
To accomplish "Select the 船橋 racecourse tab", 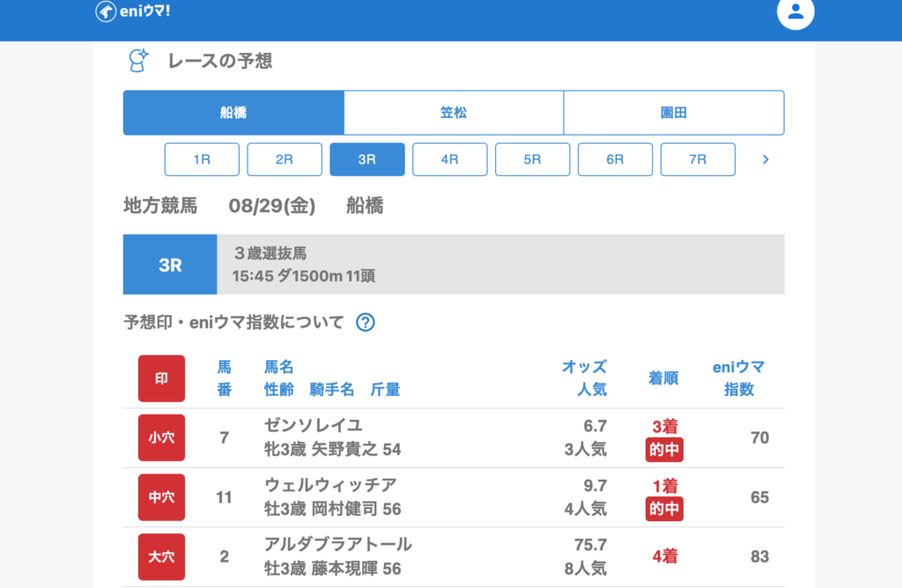I will point(233,113).
